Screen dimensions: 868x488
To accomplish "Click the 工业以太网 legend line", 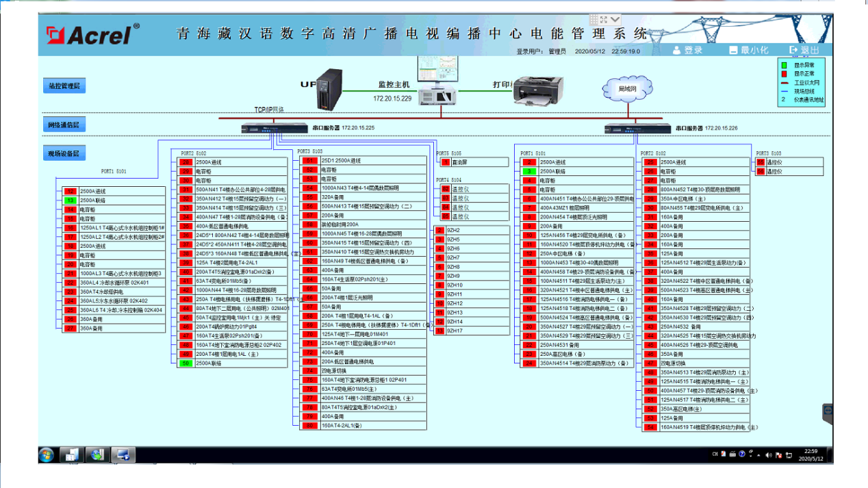I will click(x=784, y=81).
